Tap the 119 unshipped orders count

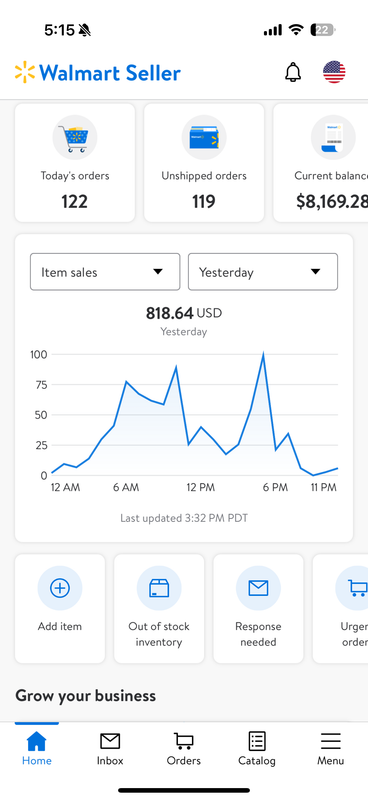tap(204, 202)
